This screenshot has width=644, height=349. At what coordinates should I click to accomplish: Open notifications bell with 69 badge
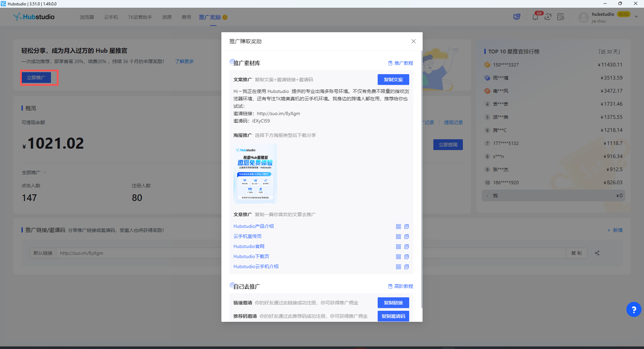coord(535,17)
